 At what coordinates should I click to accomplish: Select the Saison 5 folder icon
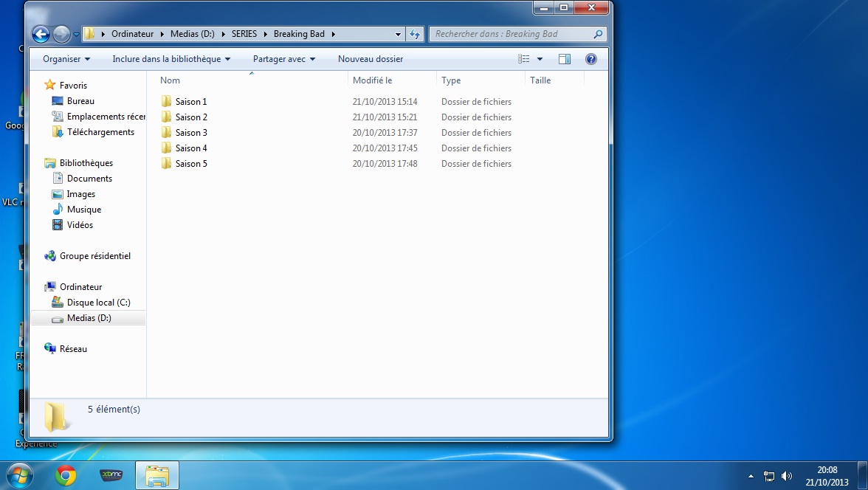tap(166, 163)
